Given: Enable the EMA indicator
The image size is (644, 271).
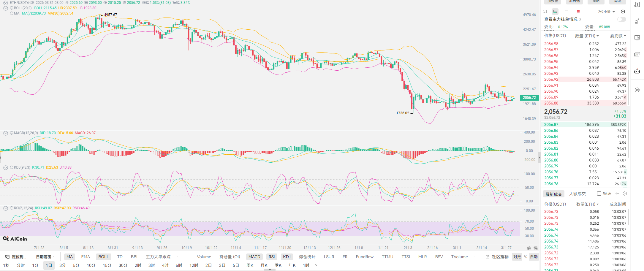Looking at the screenshot, I should (x=86, y=257).
